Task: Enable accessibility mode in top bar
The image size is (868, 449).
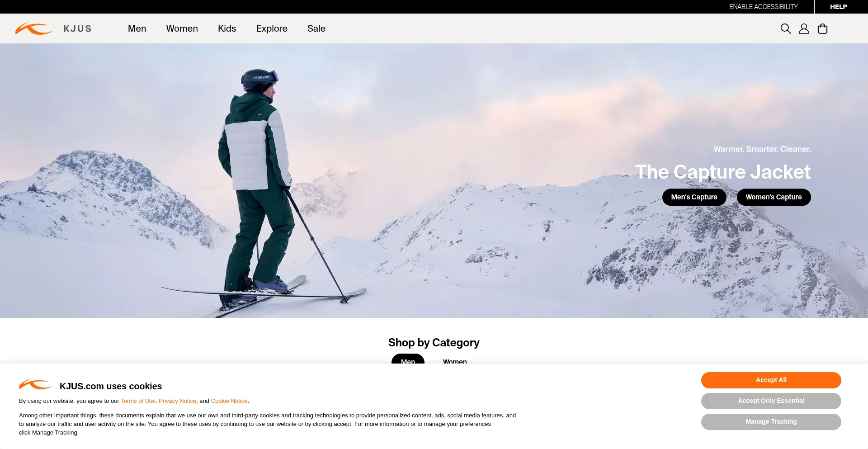Action: coord(764,7)
